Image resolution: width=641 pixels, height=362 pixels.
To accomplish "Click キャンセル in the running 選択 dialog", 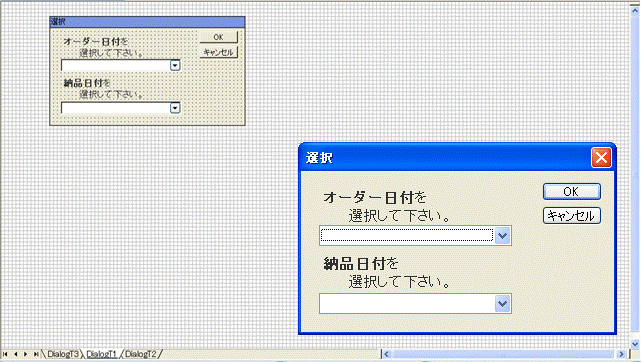I will (x=572, y=216).
